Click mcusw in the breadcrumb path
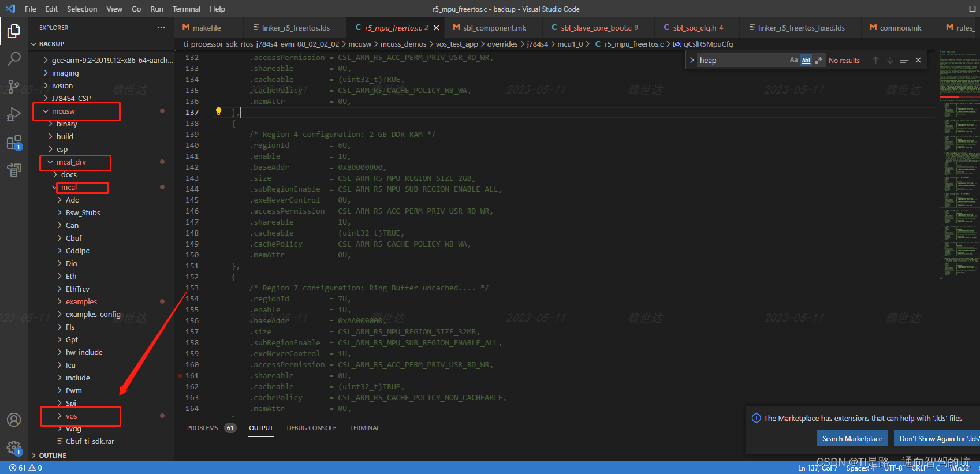This screenshot has height=474, width=980. click(360, 44)
